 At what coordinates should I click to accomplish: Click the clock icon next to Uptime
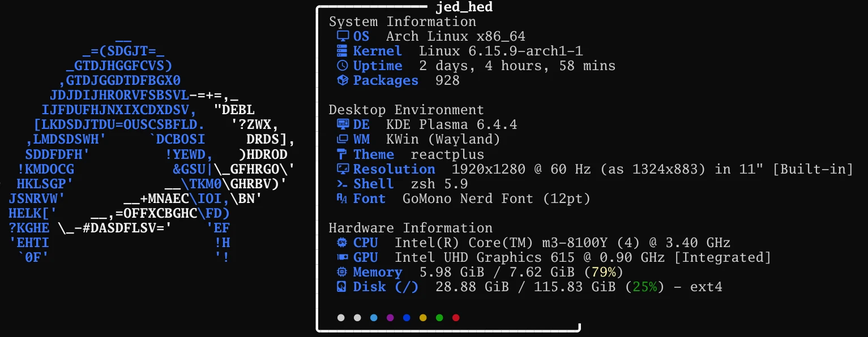(x=342, y=66)
